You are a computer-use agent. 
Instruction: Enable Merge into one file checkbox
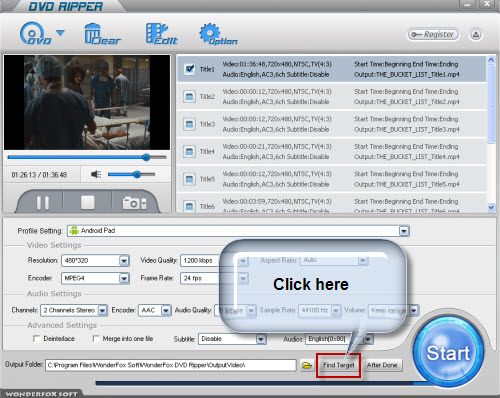click(96, 339)
